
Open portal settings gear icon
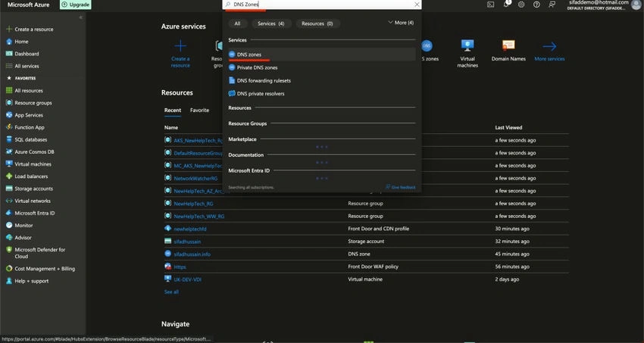521,5
